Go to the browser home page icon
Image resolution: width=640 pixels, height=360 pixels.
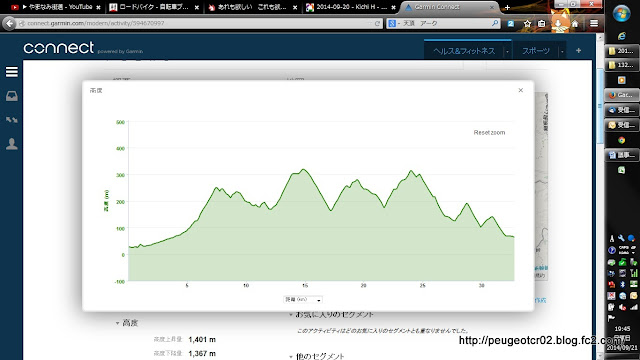point(575,24)
